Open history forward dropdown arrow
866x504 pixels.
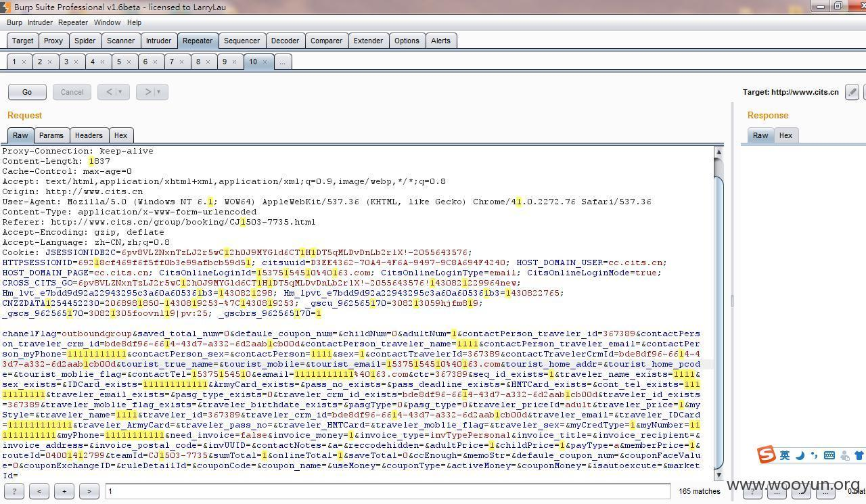[159, 92]
